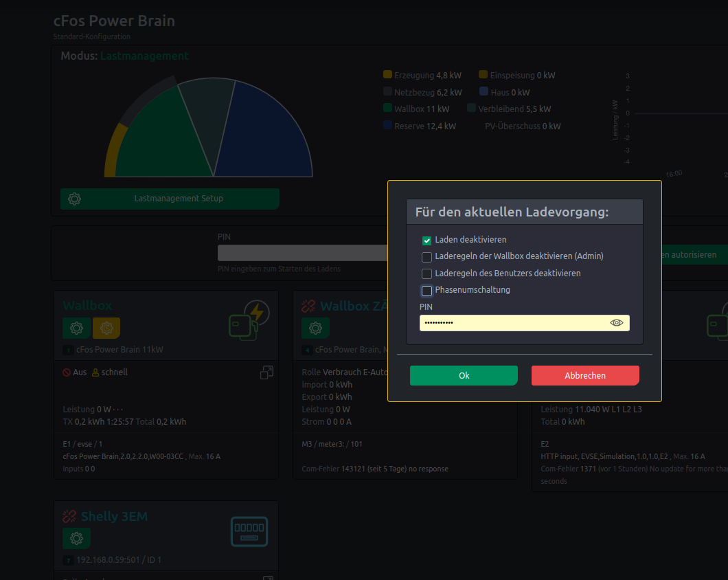Click the cFos Power Brain heading
This screenshot has width=728, height=580.
[x=114, y=21]
